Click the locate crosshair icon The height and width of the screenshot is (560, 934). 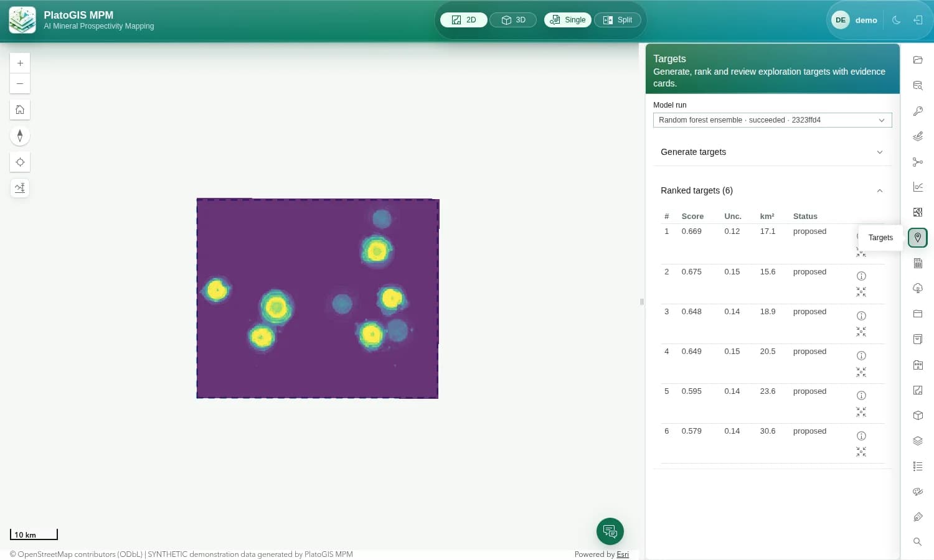(x=20, y=162)
